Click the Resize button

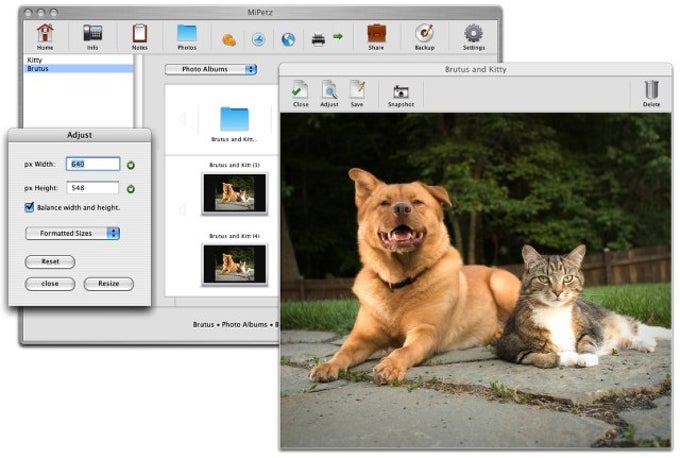(108, 284)
